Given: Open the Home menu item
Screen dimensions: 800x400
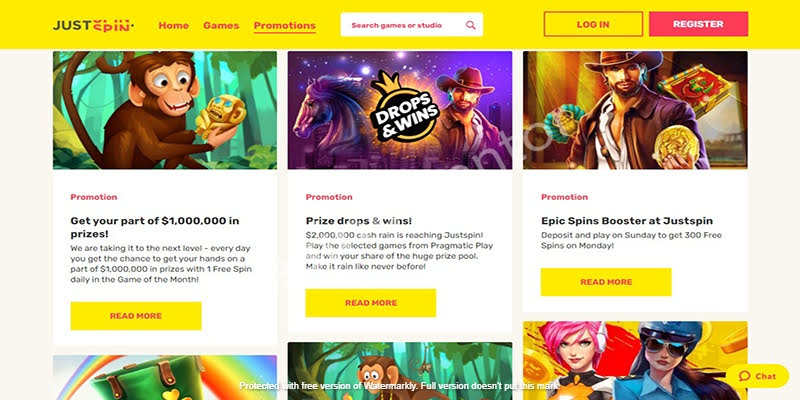Looking at the screenshot, I should click(x=173, y=26).
